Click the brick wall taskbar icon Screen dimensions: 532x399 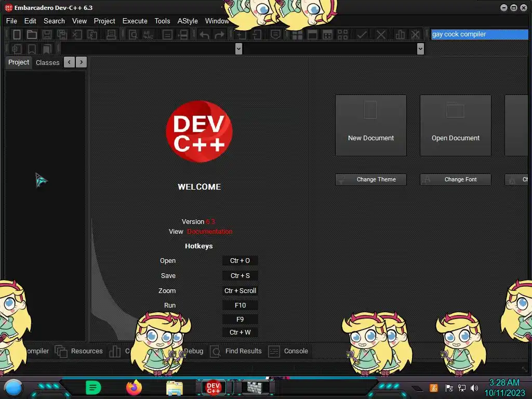coord(255,388)
